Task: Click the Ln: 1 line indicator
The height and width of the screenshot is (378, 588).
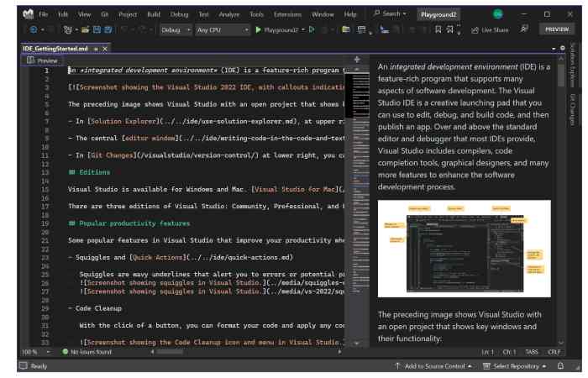Action: 487,352
